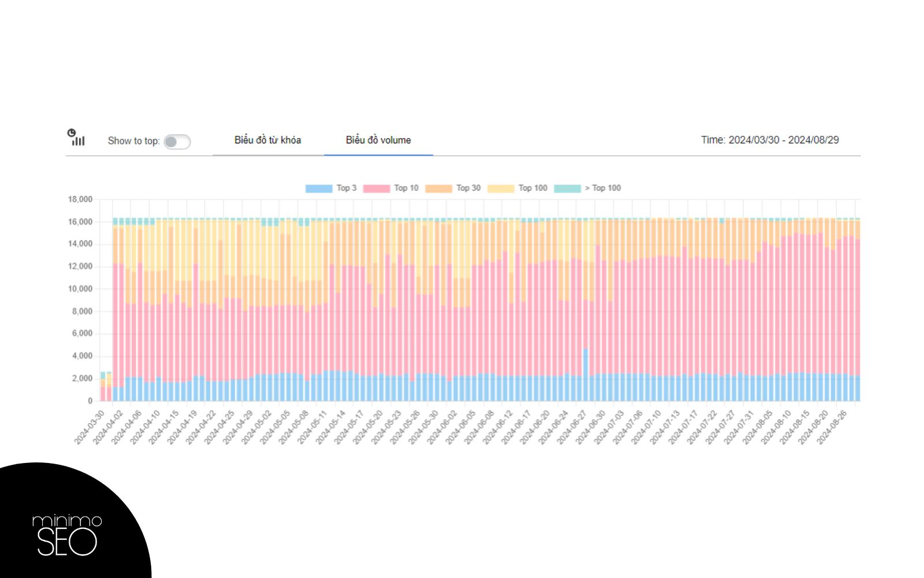Click the 16,000 y-axis label
Image resolution: width=924 pixels, height=578 pixels.
(80, 222)
